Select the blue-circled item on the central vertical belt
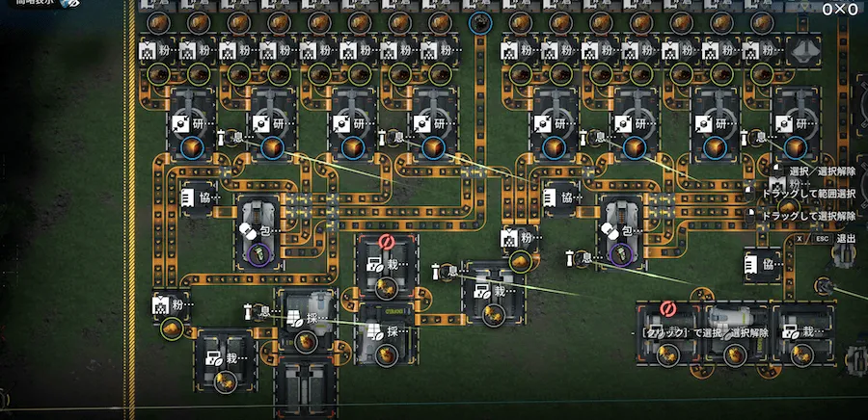 coord(480,23)
